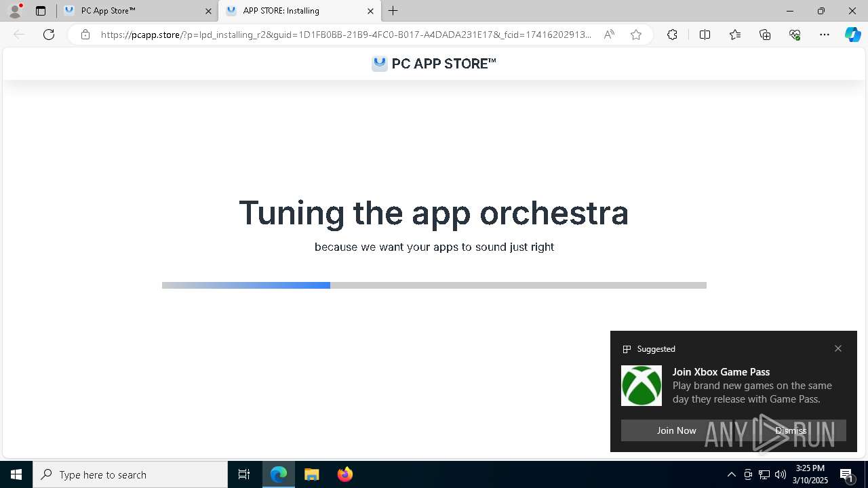
Task: Open the Extensions menu
Action: [x=672, y=35]
